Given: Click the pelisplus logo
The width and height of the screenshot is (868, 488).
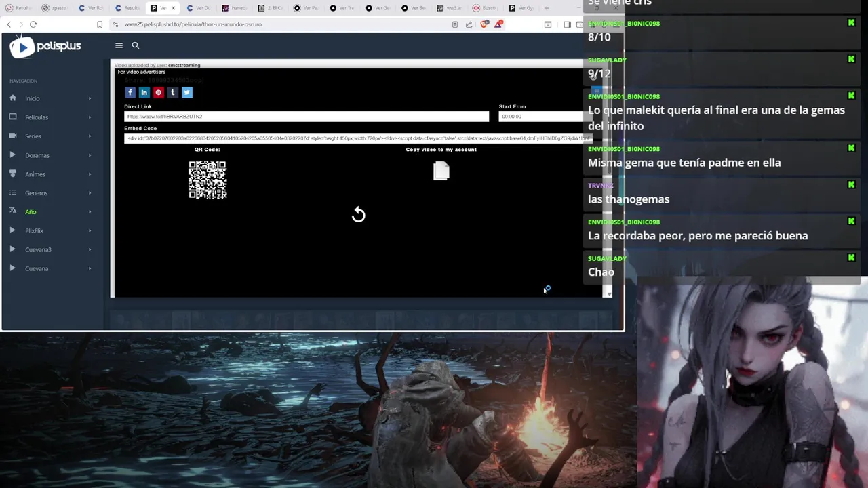Looking at the screenshot, I should point(45,46).
